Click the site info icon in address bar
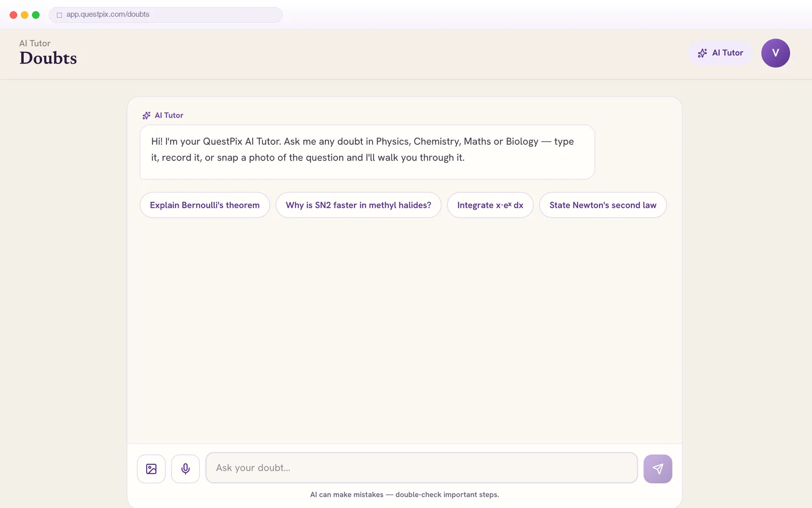 (59, 15)
